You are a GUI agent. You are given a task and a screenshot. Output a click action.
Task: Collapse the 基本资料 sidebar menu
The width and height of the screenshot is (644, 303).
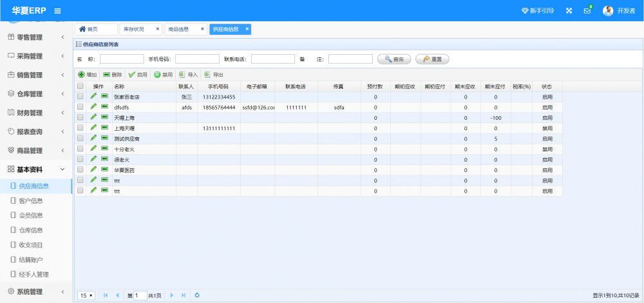pyautogui.click(x=36, y=170)
